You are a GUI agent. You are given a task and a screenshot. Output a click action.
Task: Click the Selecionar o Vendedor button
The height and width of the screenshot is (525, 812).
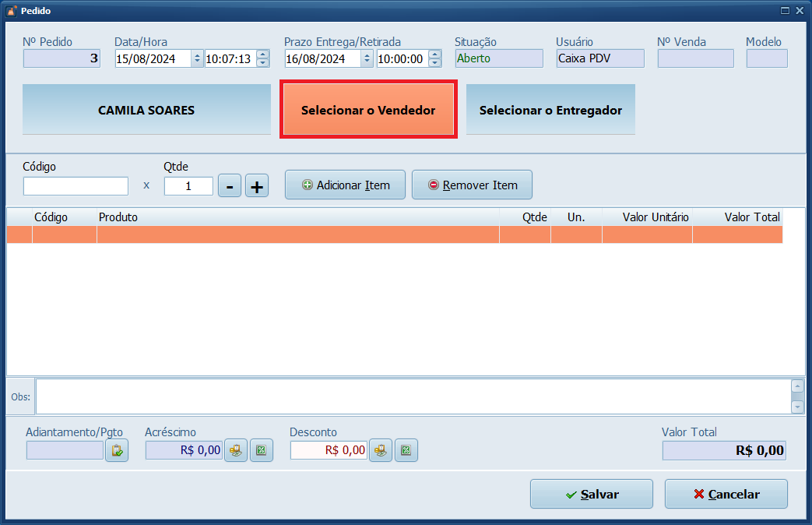coord(368,111)
